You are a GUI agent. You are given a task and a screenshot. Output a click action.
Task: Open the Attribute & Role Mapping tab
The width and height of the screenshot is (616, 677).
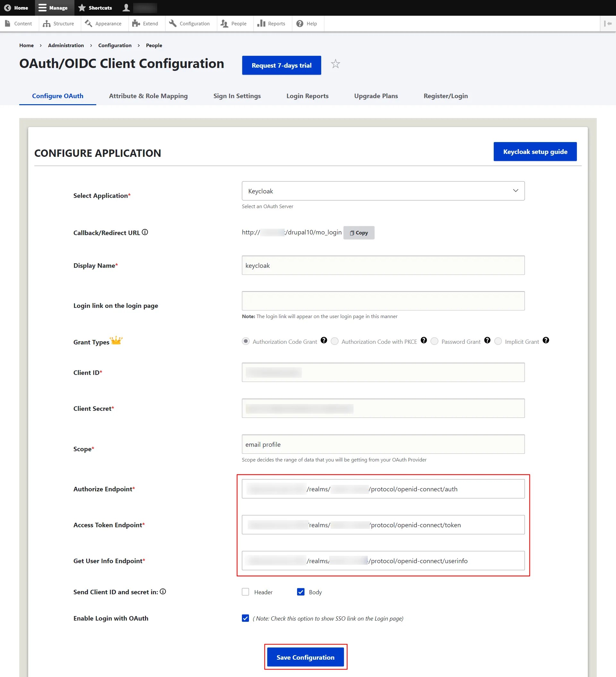(148, 96)
